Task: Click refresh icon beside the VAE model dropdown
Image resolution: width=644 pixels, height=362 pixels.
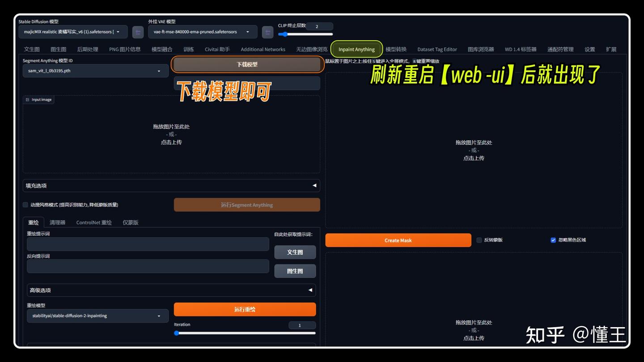Action: (267, 32)
